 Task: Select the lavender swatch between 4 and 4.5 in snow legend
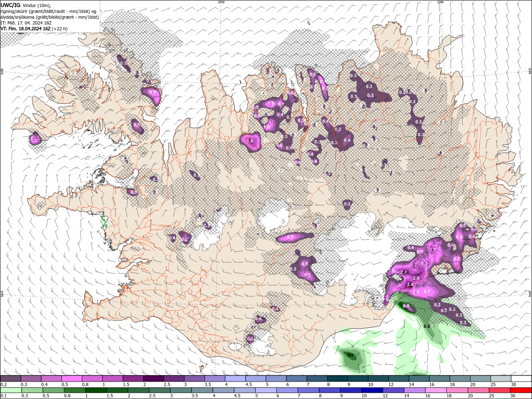coord(235,378)
